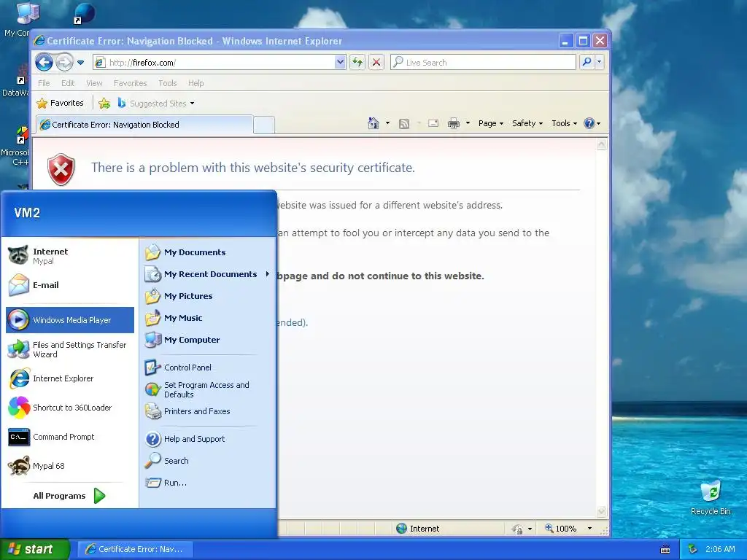Click the Print icon
747x560 pixels.
454,124
